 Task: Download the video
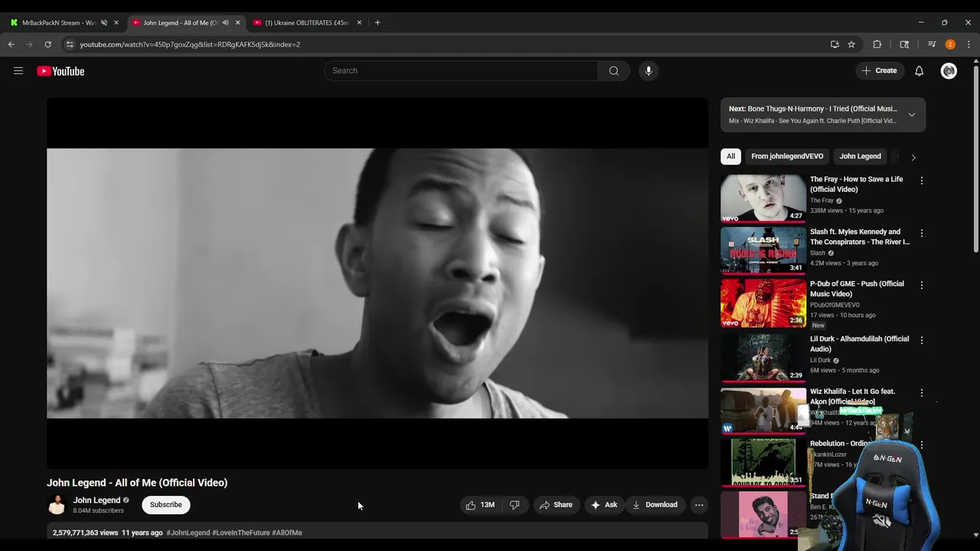(x=655, y=505)
